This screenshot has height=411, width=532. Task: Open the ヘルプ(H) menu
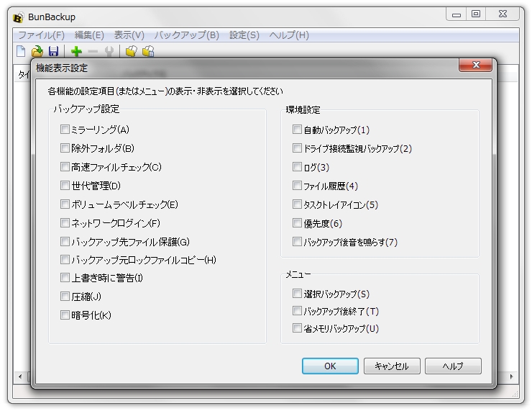click(x=289, y=35)
